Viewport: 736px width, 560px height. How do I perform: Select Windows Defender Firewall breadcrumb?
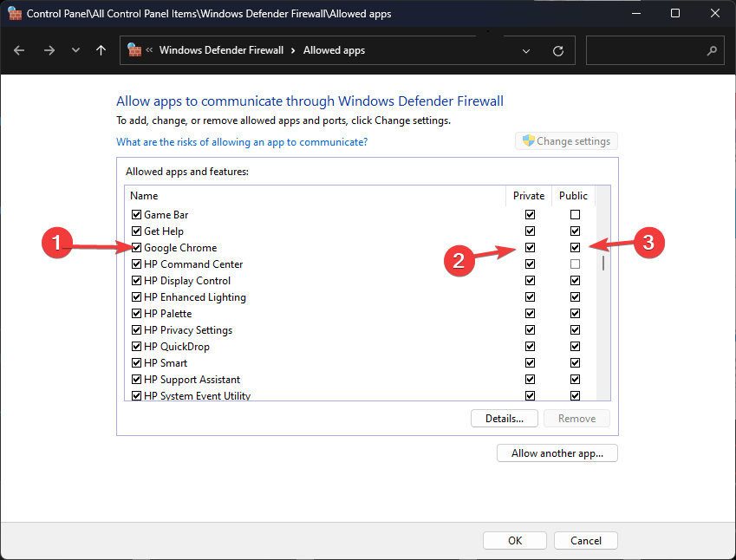click(221, 50)
